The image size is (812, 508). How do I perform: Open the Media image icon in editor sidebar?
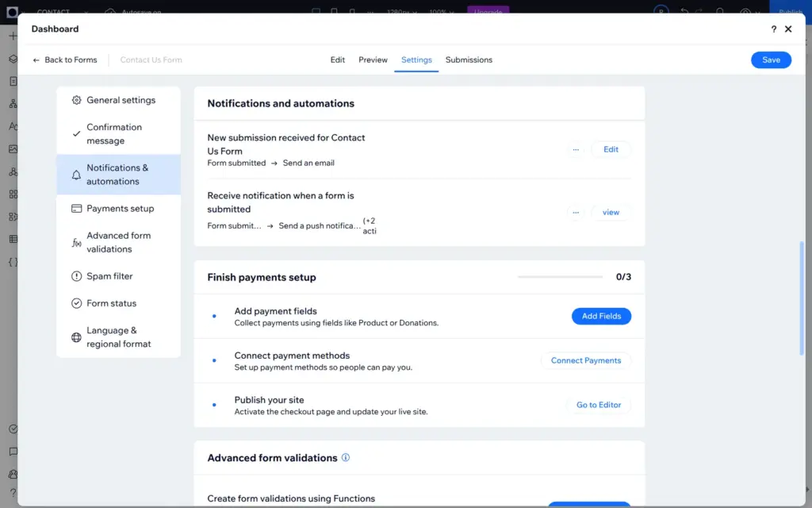13,148
